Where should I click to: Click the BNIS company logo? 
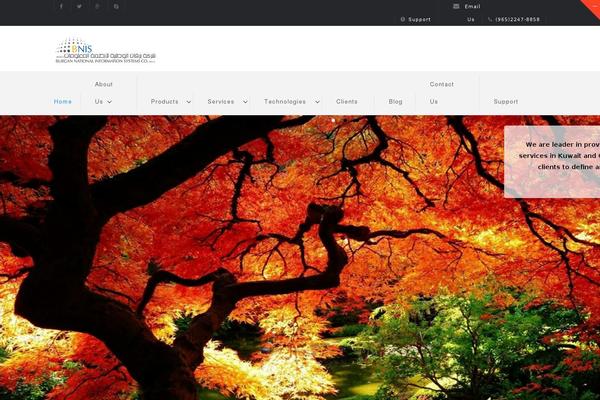point(106,50)
